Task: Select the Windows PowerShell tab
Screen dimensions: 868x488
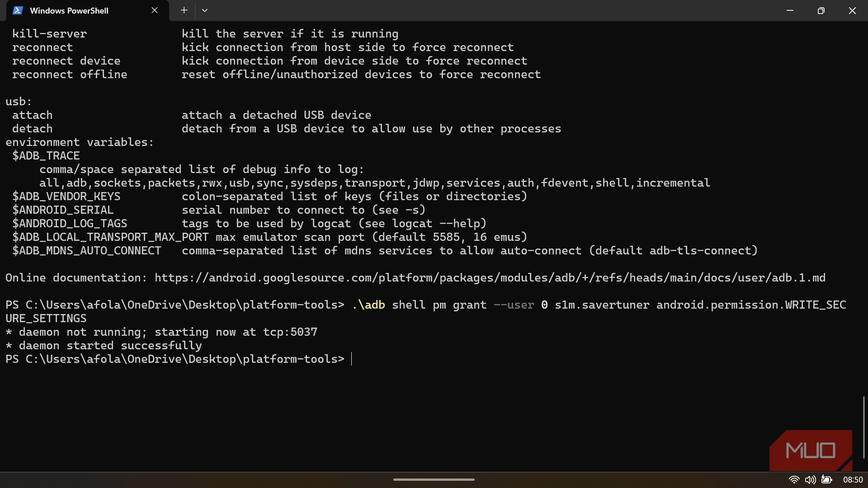Action: pyautogui.click(x=69, y=10)
